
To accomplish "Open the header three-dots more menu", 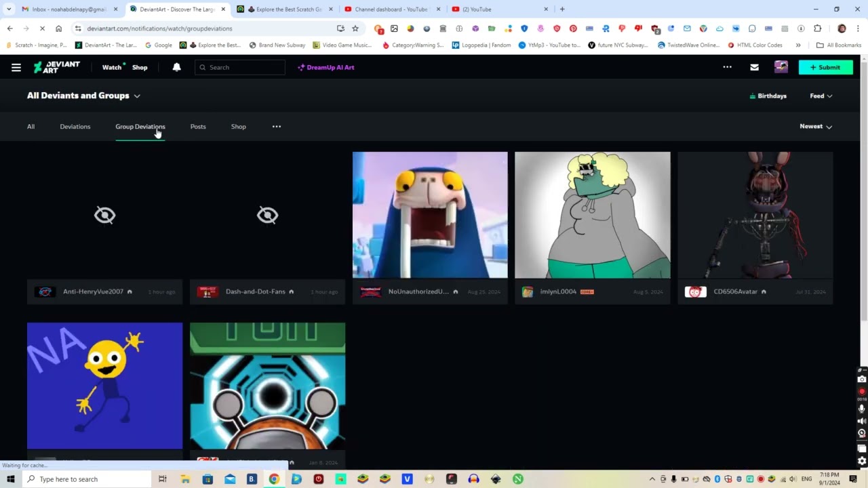I will click(x=727, y=67).
